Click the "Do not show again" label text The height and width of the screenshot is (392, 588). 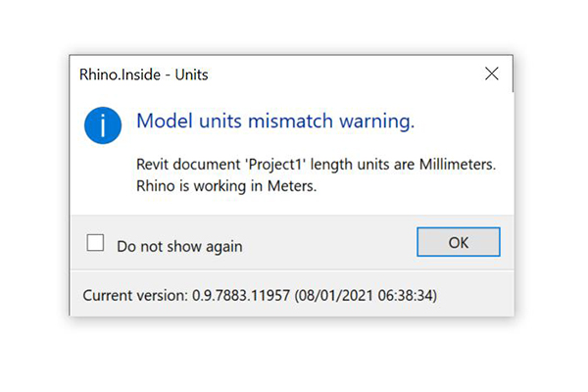(179, 246)
